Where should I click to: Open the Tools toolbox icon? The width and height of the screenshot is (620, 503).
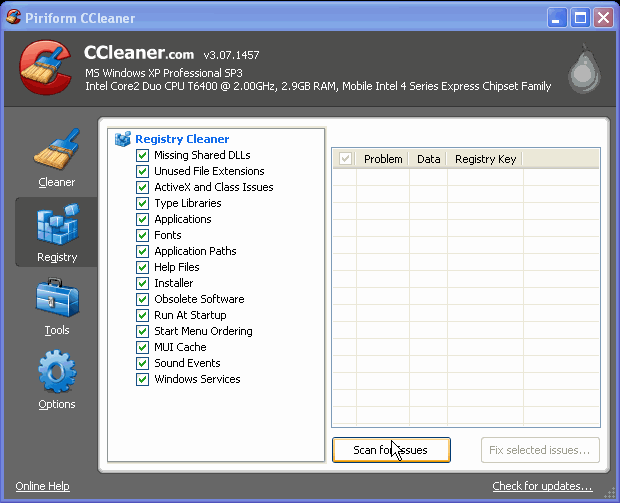[57, 298]
